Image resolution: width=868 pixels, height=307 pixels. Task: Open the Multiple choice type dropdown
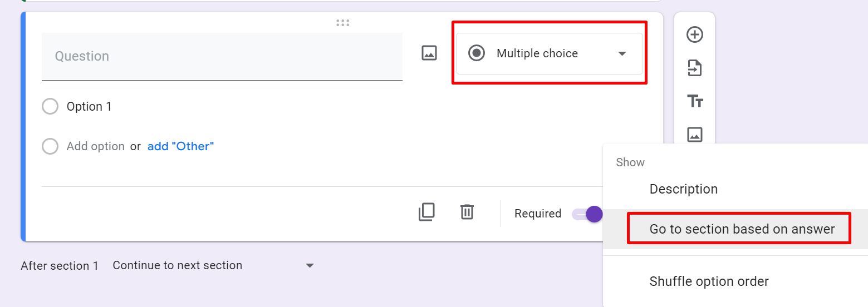[x=549, y=53]
